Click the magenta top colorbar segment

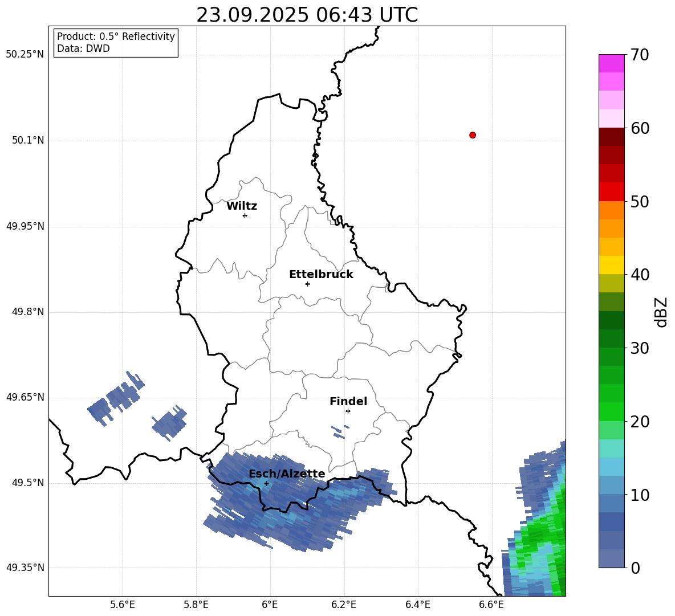[x=611, y=63]
